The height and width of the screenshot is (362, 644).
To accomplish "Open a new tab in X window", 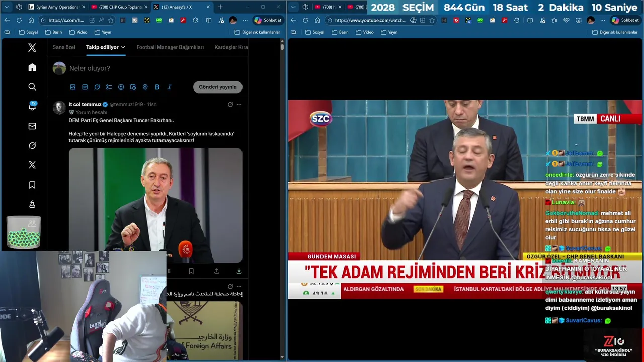I will (x=220, y=7).
